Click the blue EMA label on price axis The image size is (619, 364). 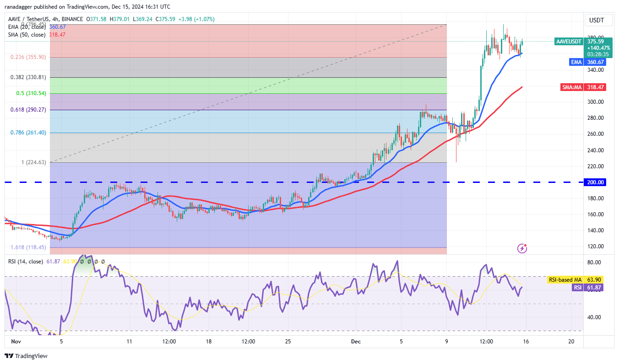(576, 62)
